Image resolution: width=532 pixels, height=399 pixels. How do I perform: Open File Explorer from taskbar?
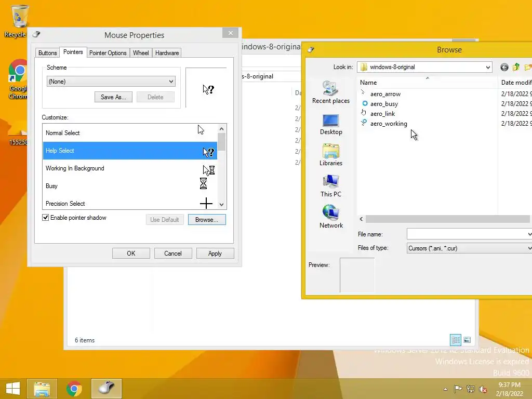42,389
